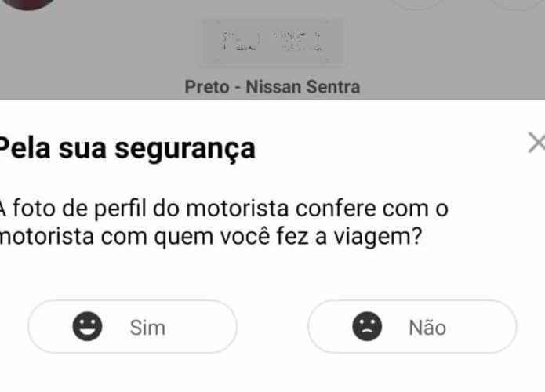This screenshot has height=392, width=545.
Task: Report a photo mismatch via the Não pill
Action: [x=412, y=327]
